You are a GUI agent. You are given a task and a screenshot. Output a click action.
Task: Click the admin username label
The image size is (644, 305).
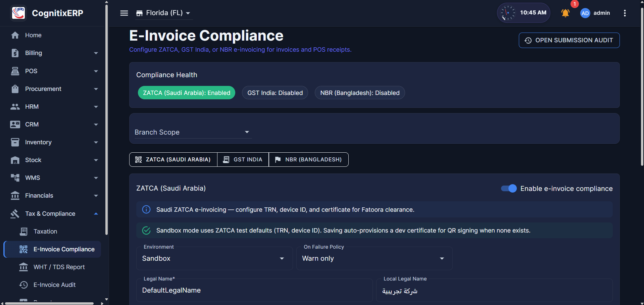[x=602, y=13]
